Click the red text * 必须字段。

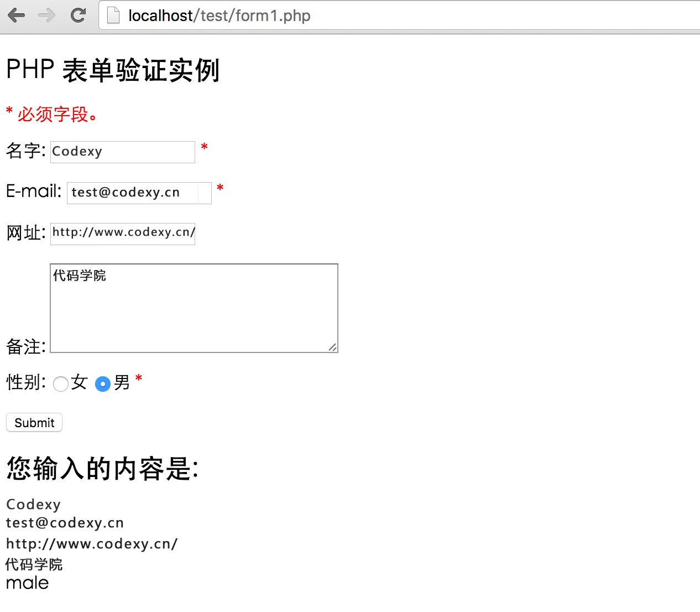pyautogui.click(x=53, y=114)
